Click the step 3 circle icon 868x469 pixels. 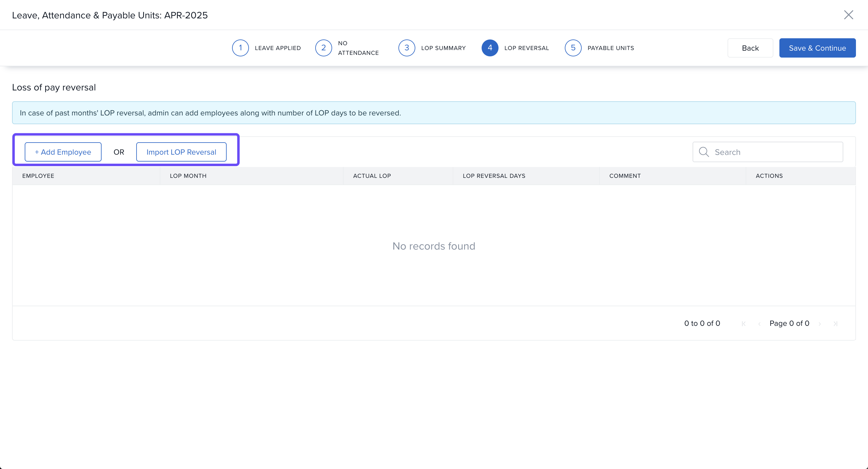pyautogui.click(x=407, y=48)
